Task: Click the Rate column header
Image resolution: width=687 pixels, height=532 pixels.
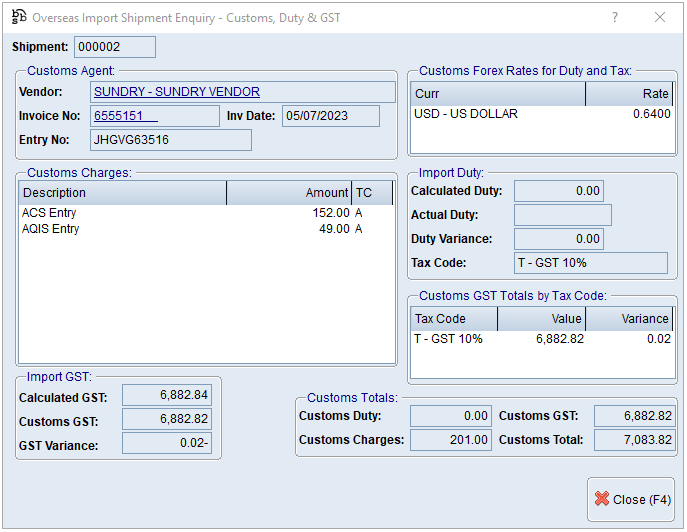Action: click(630, 94)
